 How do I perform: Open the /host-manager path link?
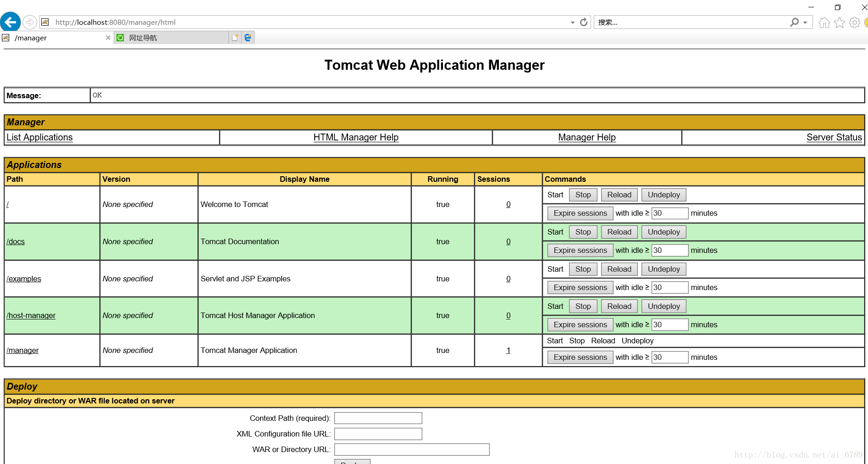click(31, 315)
